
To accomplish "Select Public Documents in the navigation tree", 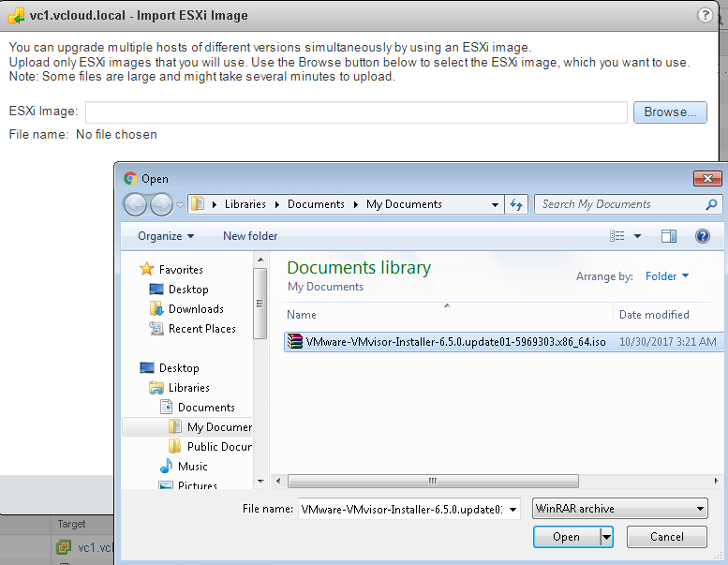I will 219,447.
